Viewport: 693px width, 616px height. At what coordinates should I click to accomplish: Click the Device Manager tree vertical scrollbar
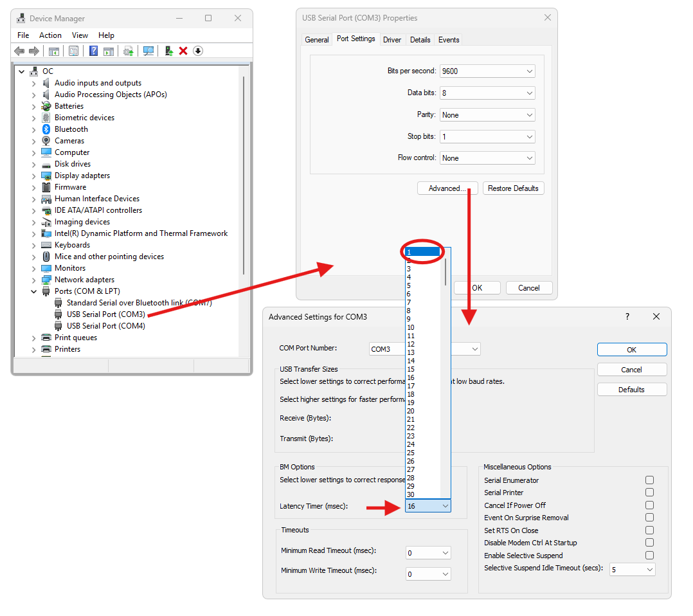[244, 176]
